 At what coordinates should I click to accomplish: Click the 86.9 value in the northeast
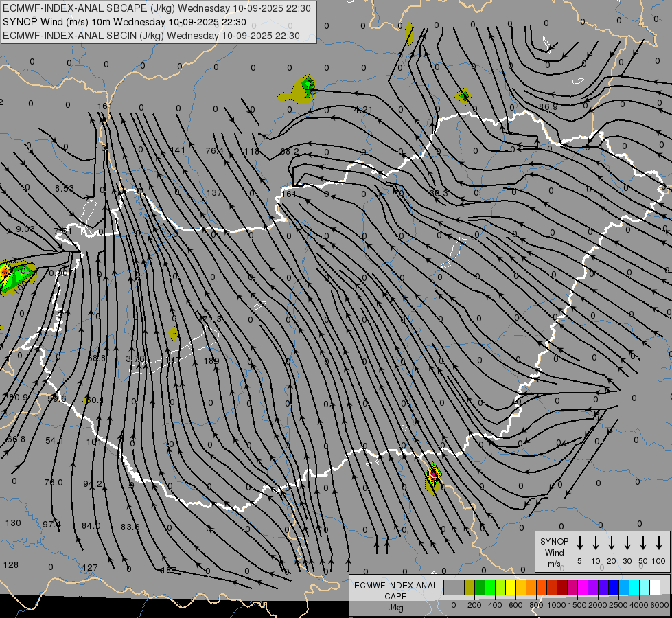(548, 107)
